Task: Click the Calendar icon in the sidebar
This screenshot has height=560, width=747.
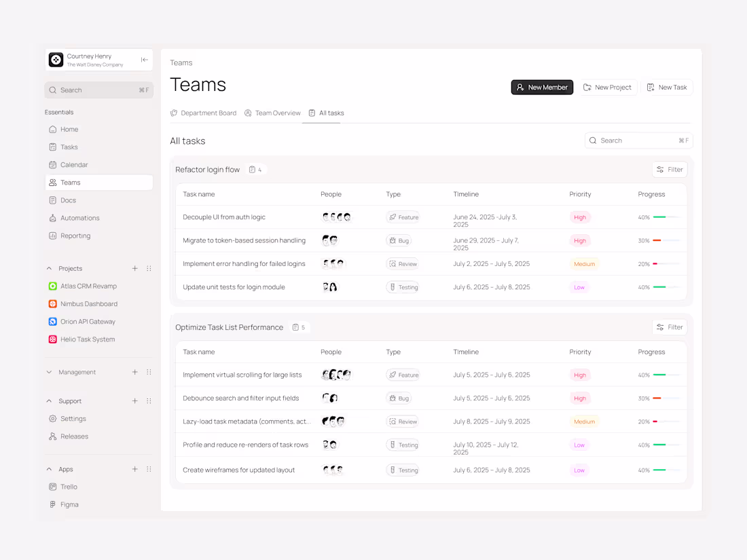Action: [x=52, y=164]
